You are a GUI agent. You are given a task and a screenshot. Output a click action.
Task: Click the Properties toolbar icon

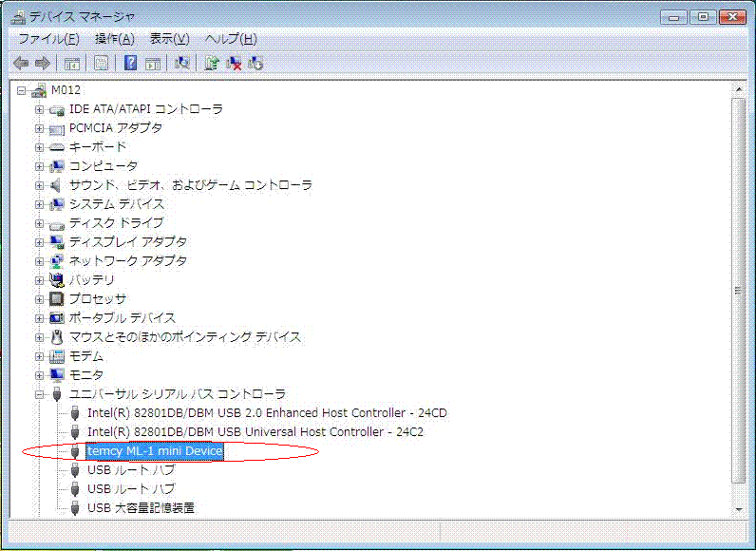point(101,63)
